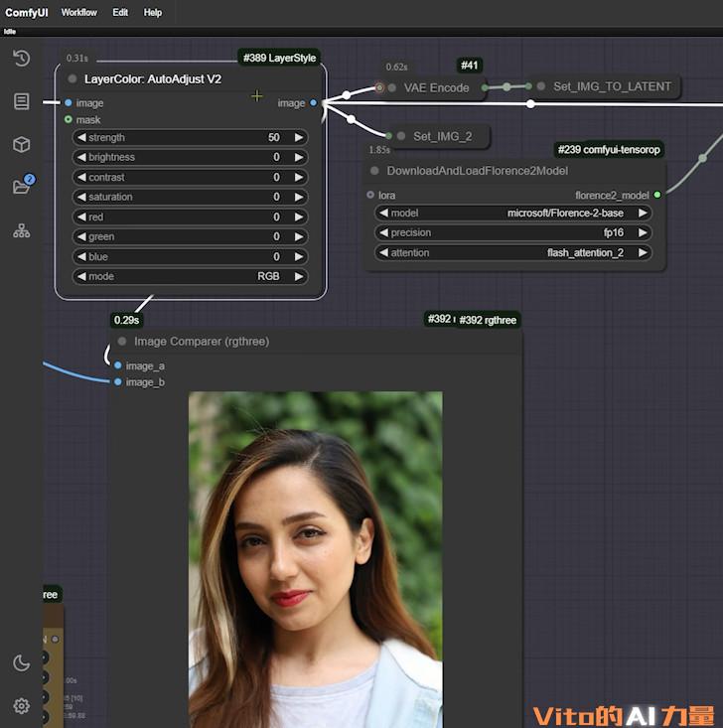The image size is (723, 728).
Task: Click the image_b input socket
Action: click(x=118, y=382)
